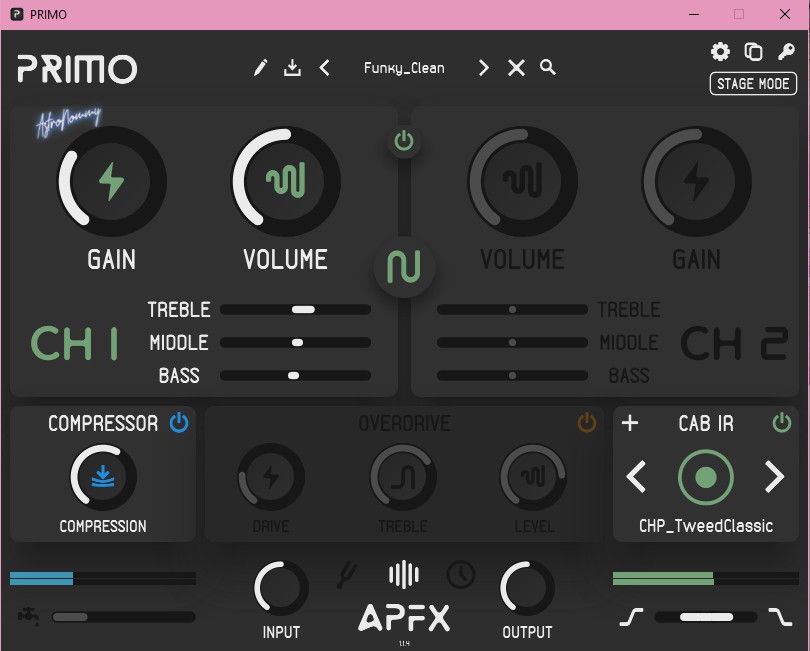Image resolution: width=810 pixels, height=651 pixels.
Task: Click the noise gate faucet icon
Action: tap(29, 616)
